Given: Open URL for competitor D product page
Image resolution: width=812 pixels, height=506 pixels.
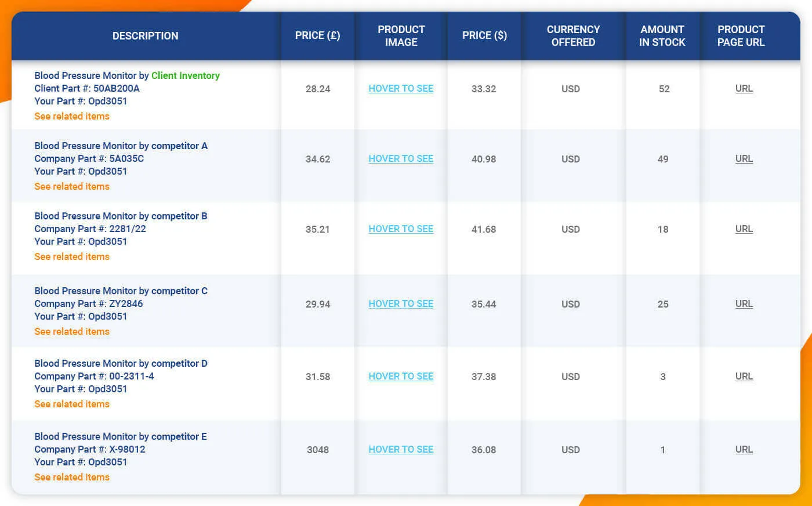Looking at the screenshot, I should point(744,376).
